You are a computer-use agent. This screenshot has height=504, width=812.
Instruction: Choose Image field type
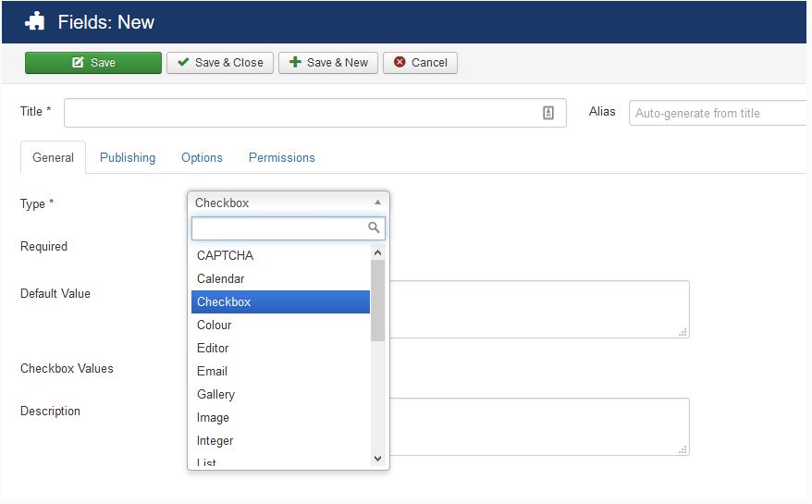pyautogui.click(x=280, y=417)
